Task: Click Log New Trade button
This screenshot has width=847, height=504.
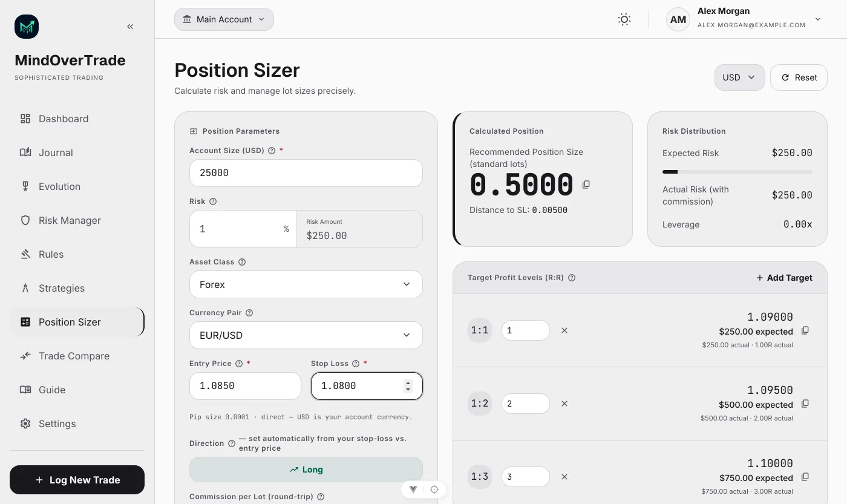Action: (77, 480)
